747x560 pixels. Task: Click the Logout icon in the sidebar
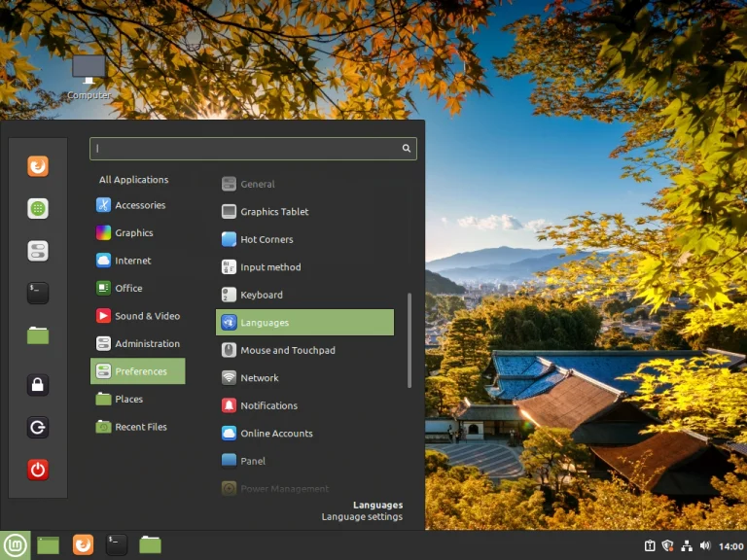[x=38, y=427]
